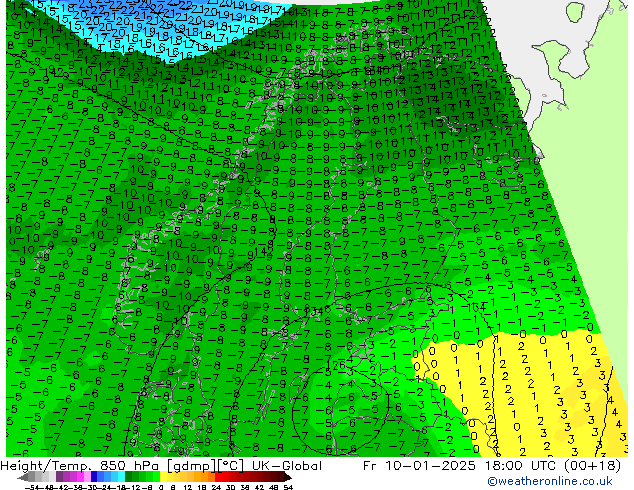Click the dark blue -30 legend swatch
This screenshot has height=490, width=634.
pyautogui.click(x=94, y=476)
